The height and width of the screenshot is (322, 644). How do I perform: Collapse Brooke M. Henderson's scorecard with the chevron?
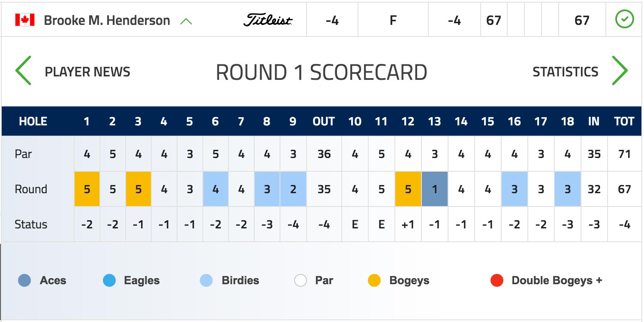pyautogui.click(x=186, y=21)
